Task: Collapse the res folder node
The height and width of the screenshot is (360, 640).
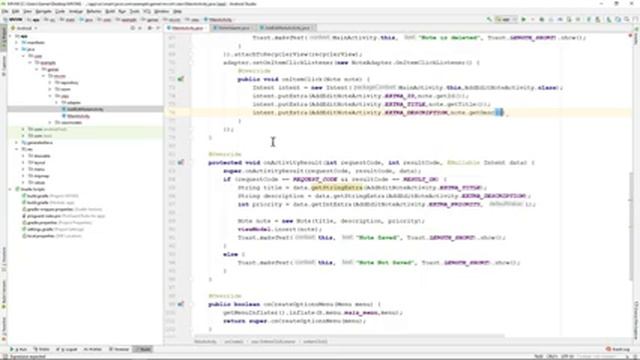Action: pyautogui.click(x=17, y=149)
